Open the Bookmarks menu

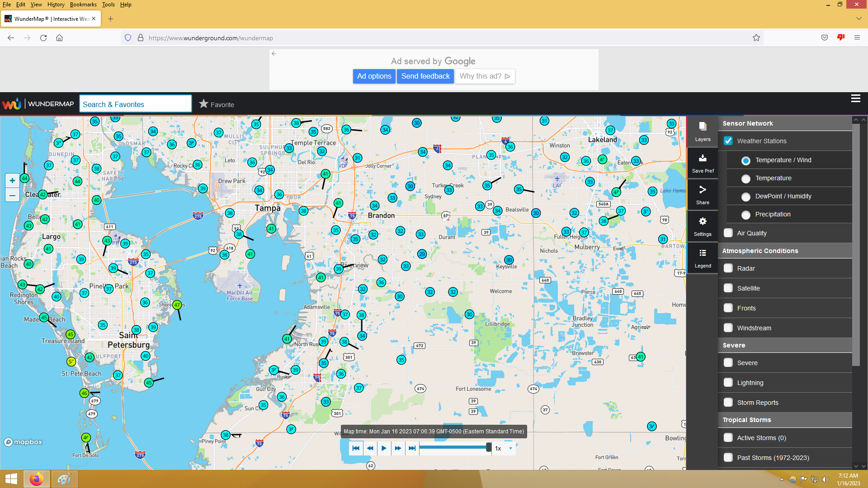coord(83,5)
